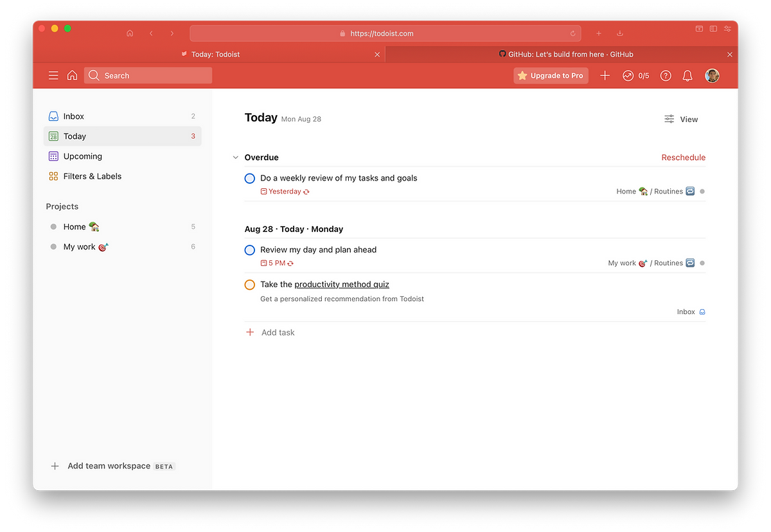Click the Aug 28 · Today · Monday header

tap(294, 229)
